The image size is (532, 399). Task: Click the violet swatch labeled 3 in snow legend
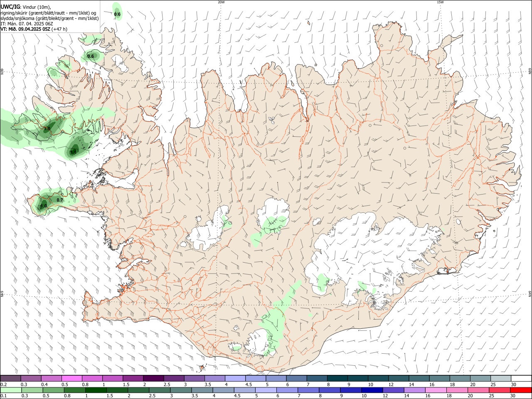[x=194, y=378]
